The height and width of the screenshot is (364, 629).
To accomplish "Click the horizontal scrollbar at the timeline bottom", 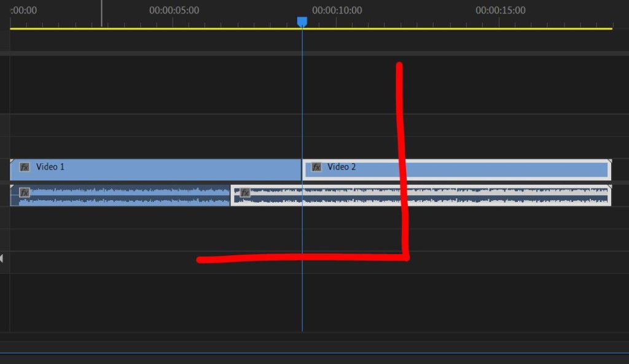I will coord(314,353).
